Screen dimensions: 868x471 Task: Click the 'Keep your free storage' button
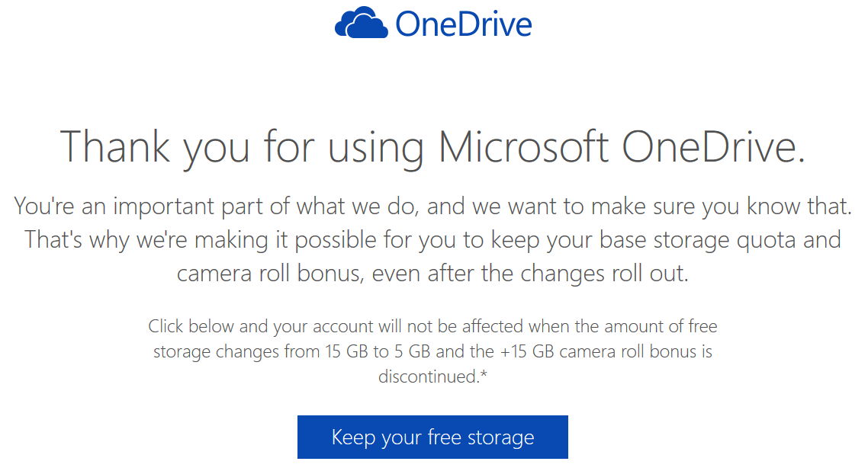pyautogui.click(x=432, y=437)
